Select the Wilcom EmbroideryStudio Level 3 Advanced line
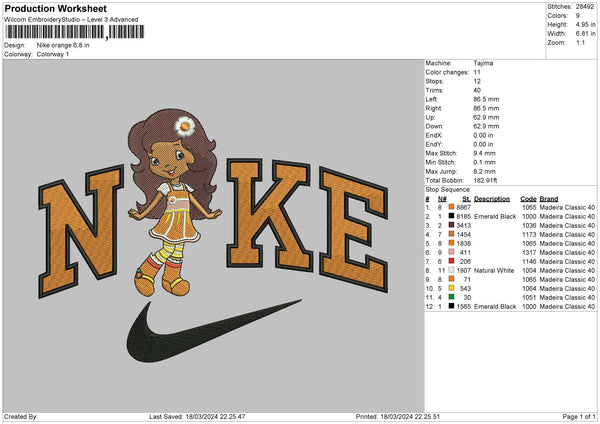Viewport: 600px width, 424px height. [71, 20]
